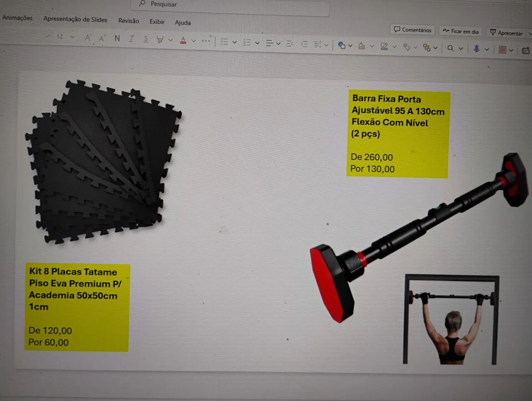
Task: Apply the red font color
Action: pyautogui.click(x=183, y=40)
